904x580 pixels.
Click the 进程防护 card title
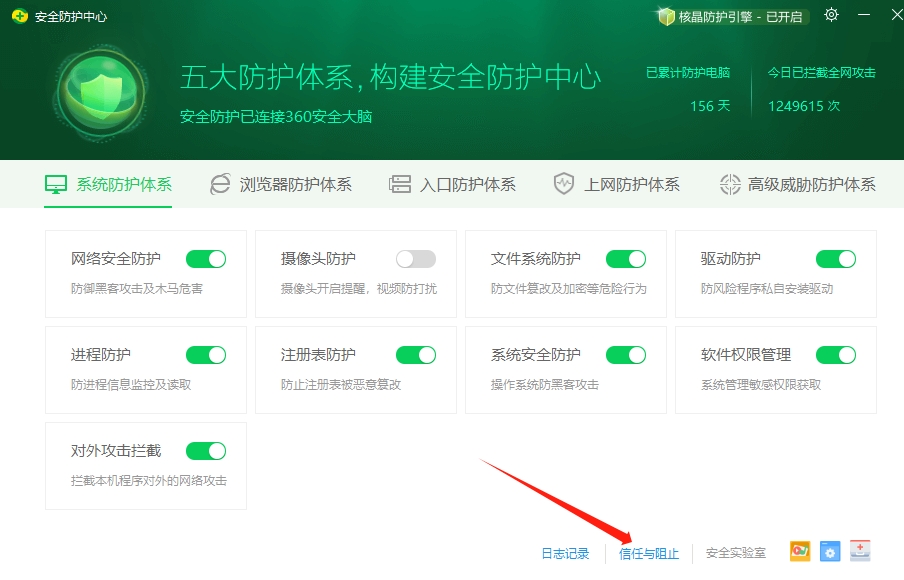pyautogui.click(x=101, y=355)
